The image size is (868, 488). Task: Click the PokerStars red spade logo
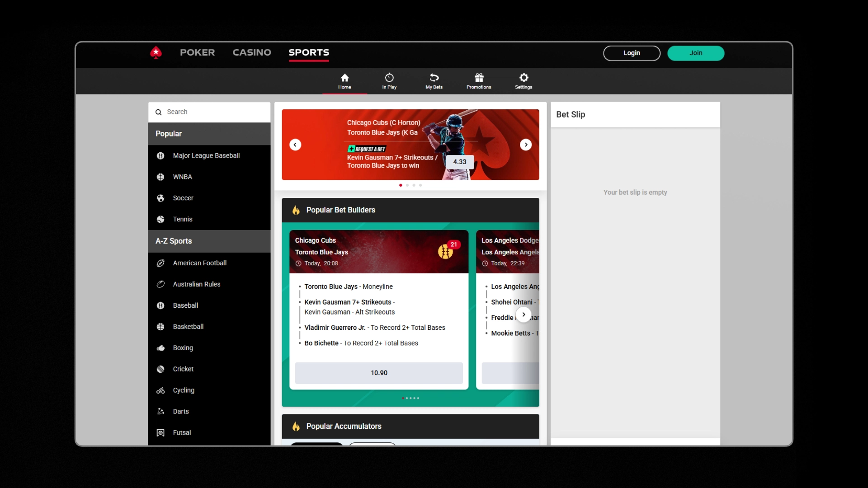click(x=156, y=53)
